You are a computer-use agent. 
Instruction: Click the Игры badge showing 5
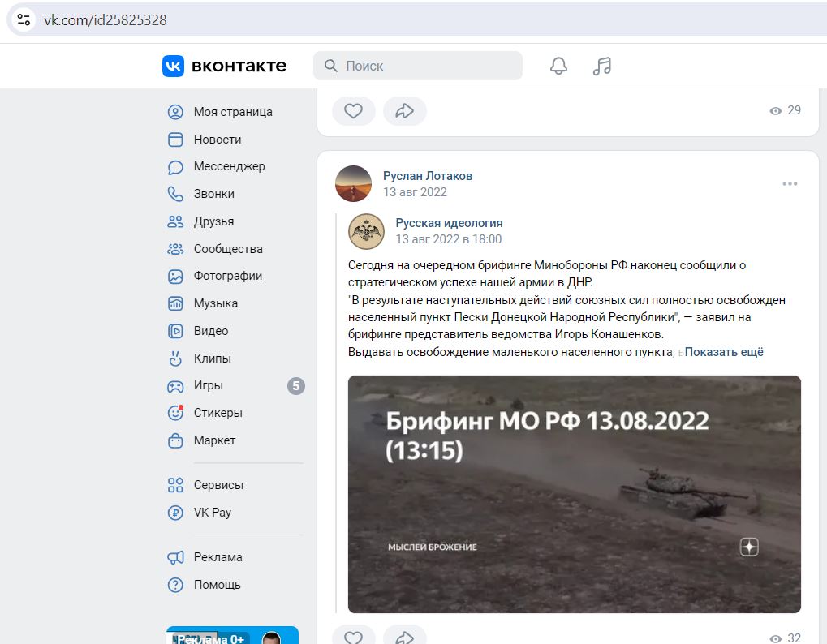point(296,386)
